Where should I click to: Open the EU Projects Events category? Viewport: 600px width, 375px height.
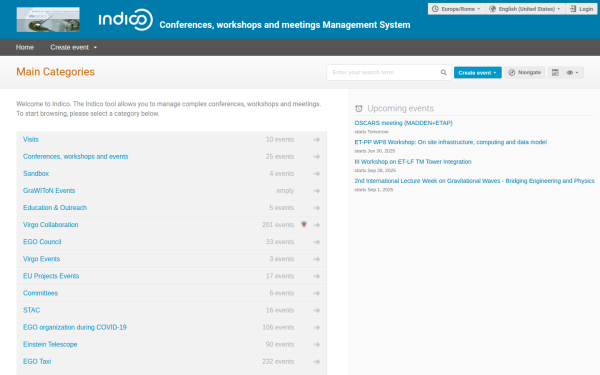51,276
